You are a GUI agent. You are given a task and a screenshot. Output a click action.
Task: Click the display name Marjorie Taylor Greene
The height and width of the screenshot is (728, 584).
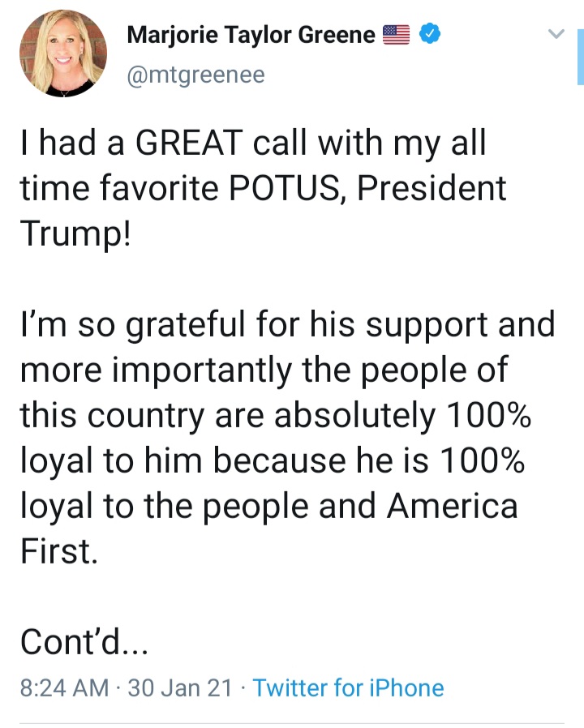pos(251,35)
